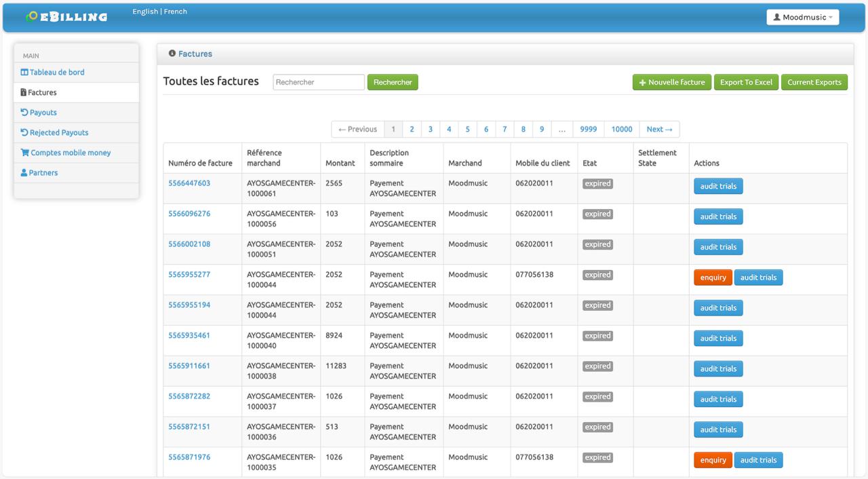Click audit trials for invoice 5565935461
868x479 pixels.
click(718, 339)
